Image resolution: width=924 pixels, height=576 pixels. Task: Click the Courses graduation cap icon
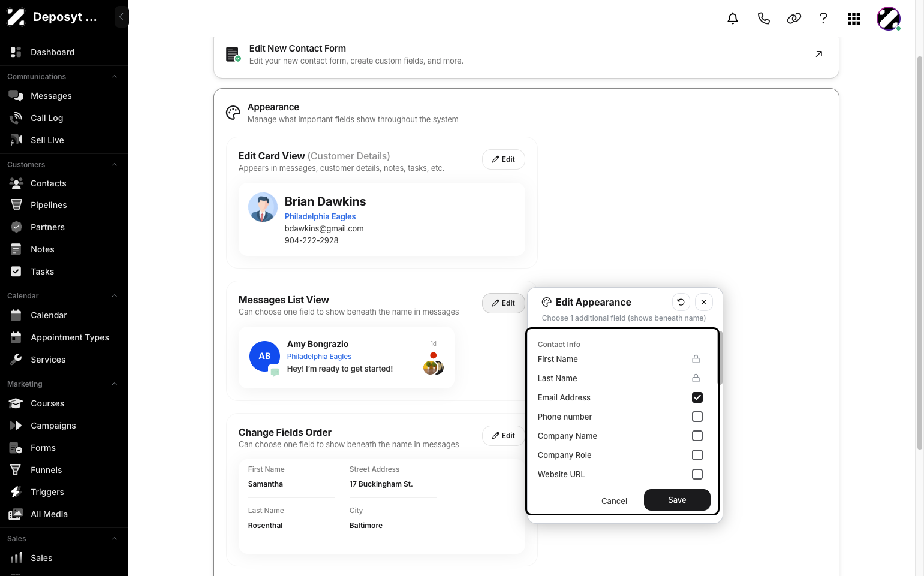16,403
